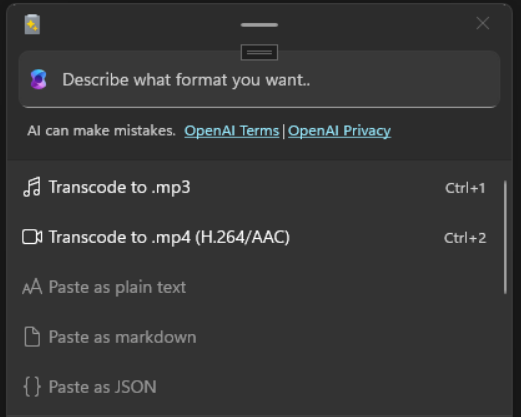
Task: Click the video camera icon for mp4
Action: tap(32, 237)
